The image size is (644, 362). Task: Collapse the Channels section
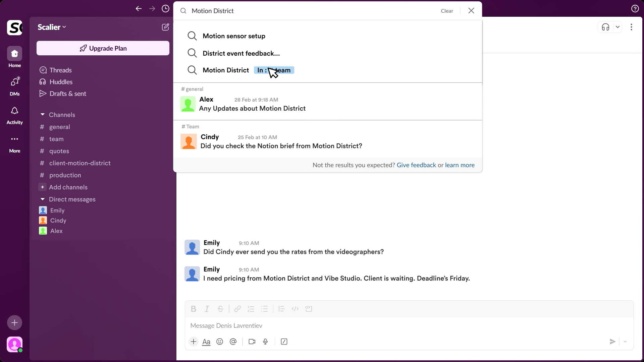click(43, 114)
